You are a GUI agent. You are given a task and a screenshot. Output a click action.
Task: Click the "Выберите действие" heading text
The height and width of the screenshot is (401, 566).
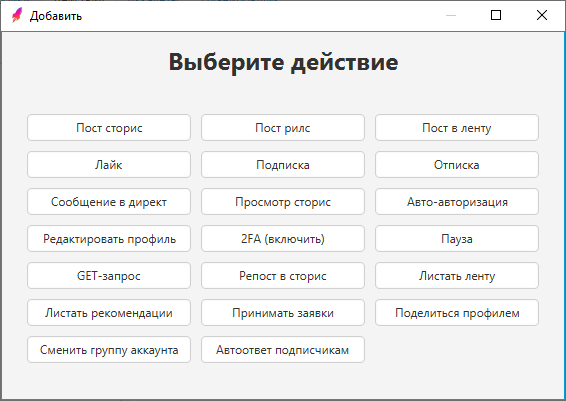click(x=283, y=62)
